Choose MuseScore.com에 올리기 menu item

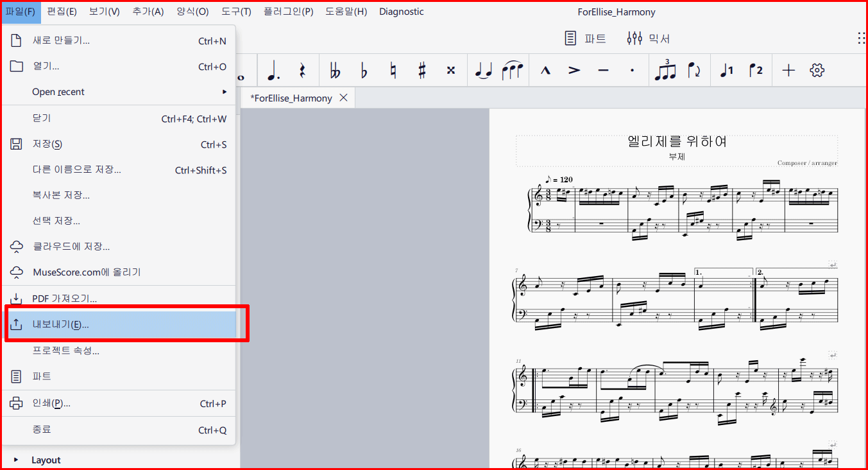[119, 272]
